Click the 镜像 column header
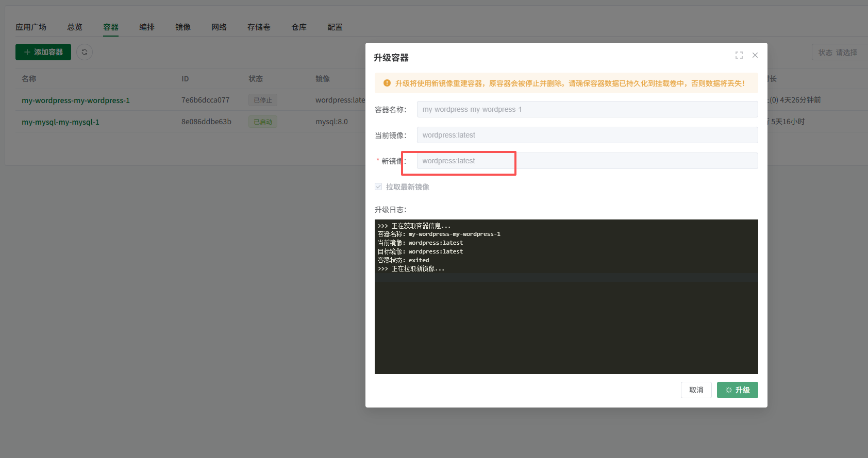This screenshot has height=458, width=868. [323, 79]
